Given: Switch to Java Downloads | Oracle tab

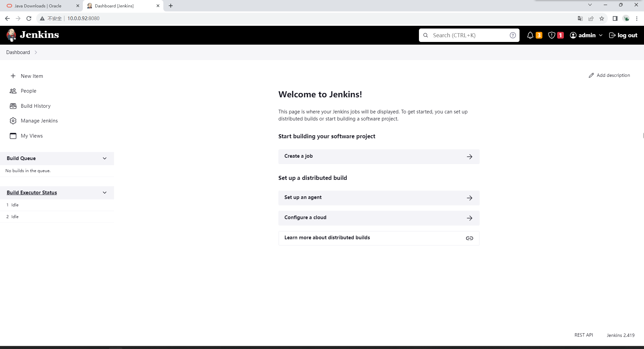Looking at the screenshot, I should (38, 6).
